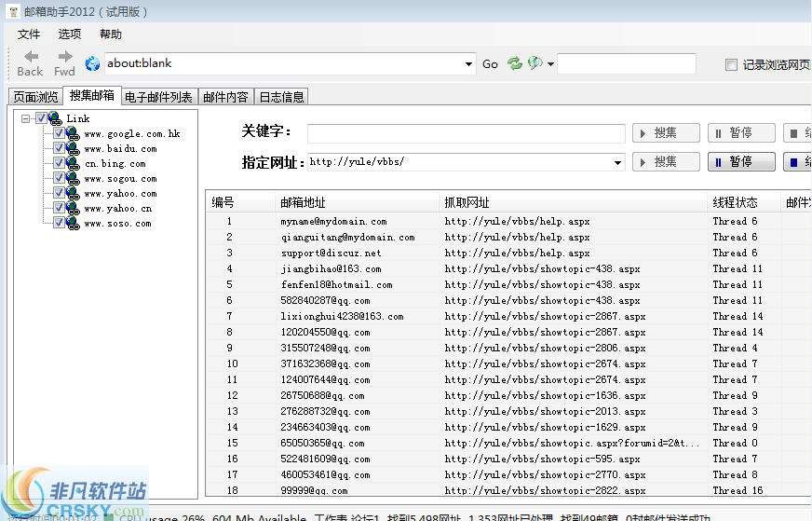Open the 文件 menu
The image size is (812, 521).
29,34
